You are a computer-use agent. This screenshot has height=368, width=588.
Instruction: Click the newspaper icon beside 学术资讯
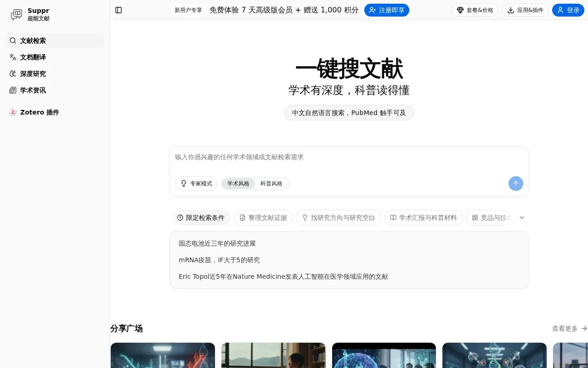coord(13,90)
